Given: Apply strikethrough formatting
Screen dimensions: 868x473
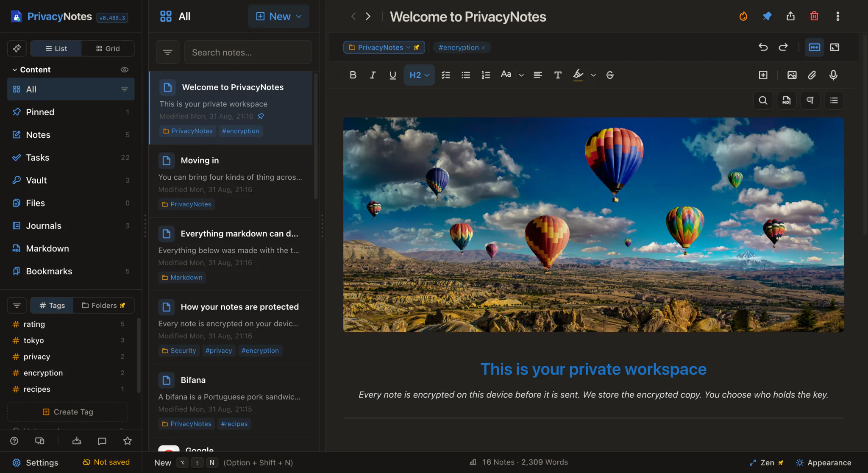Looking at the screenshot, I should [610, 75].
